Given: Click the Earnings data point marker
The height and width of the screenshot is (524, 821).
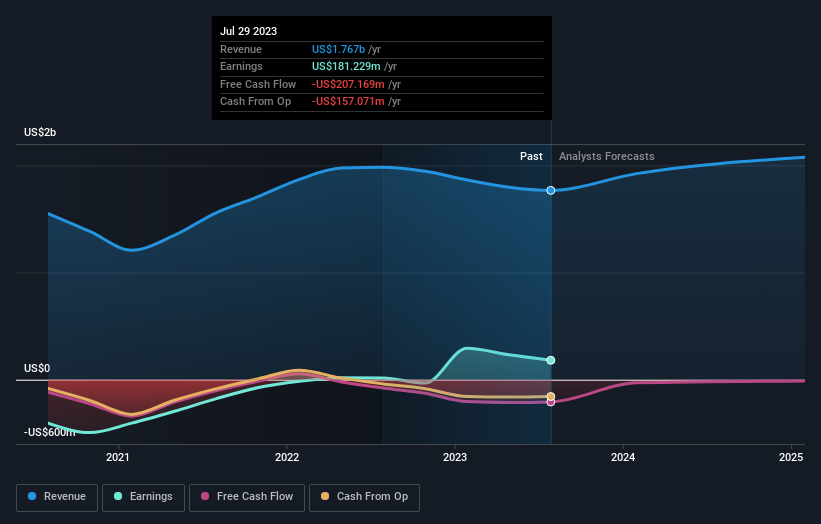Looking at the screenshot, I should click(551, 360).
